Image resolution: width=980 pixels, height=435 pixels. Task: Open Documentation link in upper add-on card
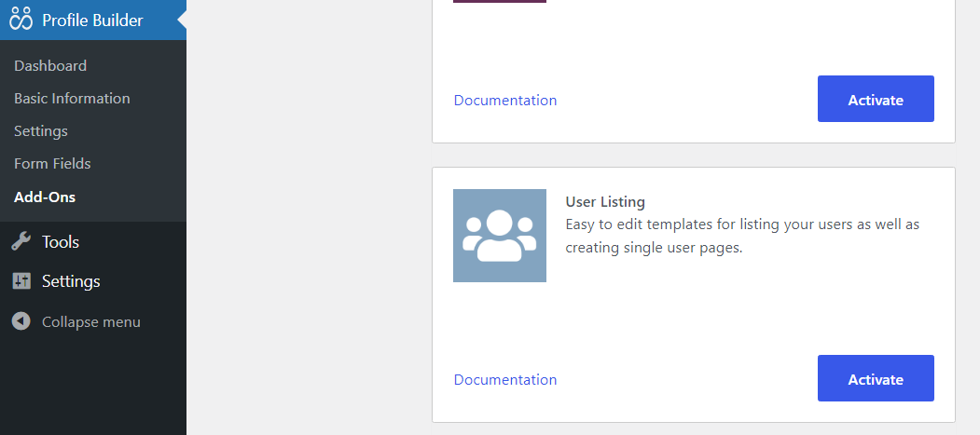505,100
